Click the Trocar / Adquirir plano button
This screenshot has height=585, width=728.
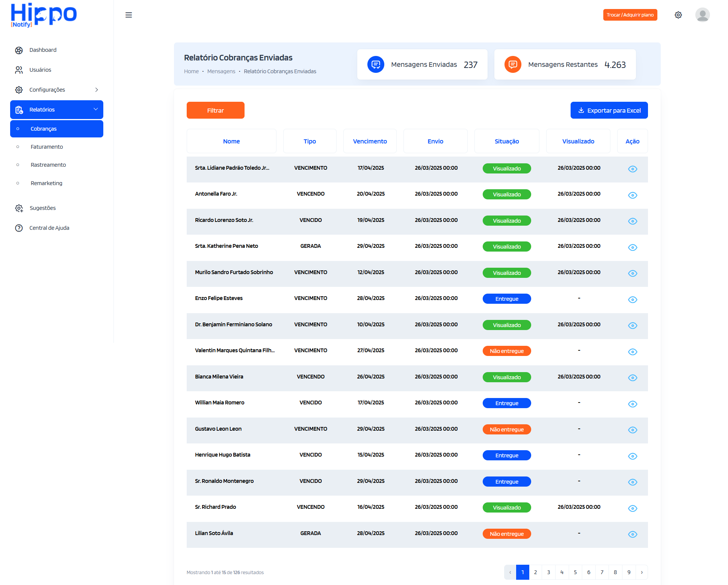630,15
